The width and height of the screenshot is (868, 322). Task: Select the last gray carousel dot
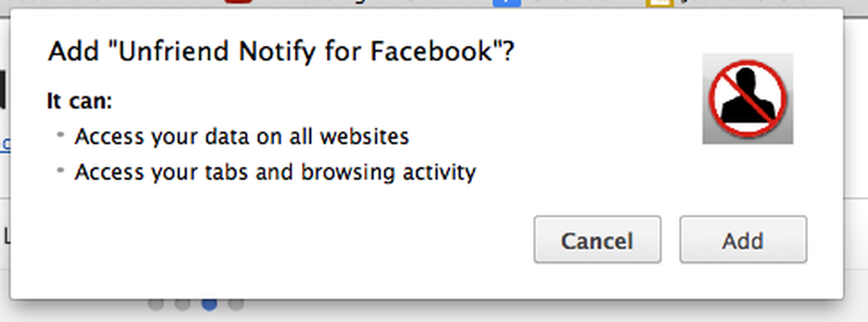(236, 304)
